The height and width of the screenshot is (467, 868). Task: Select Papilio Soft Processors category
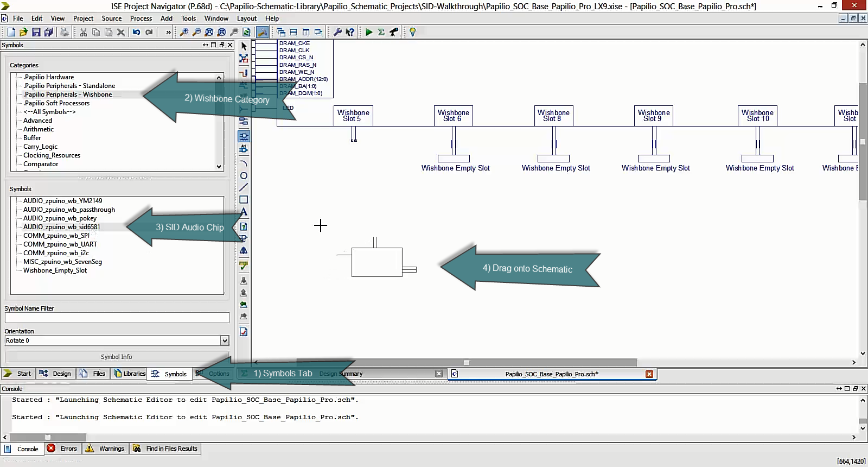[x=56, y=103]
